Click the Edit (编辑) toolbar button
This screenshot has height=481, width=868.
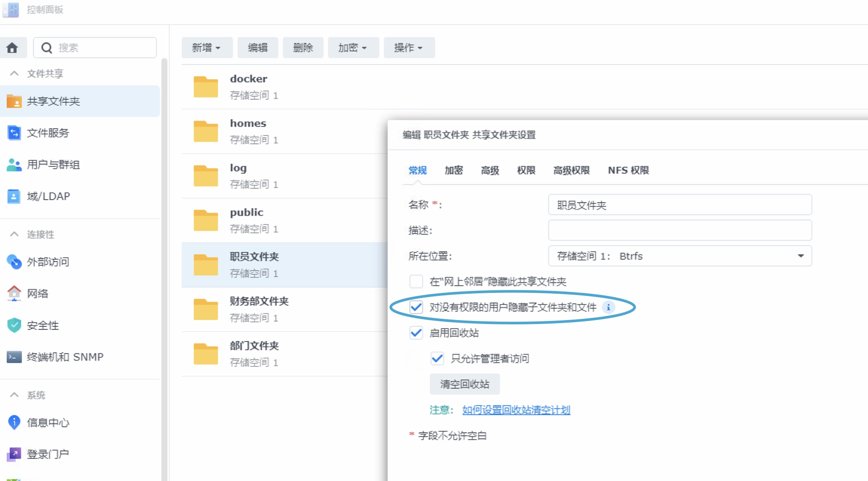[x=258, y=48]
